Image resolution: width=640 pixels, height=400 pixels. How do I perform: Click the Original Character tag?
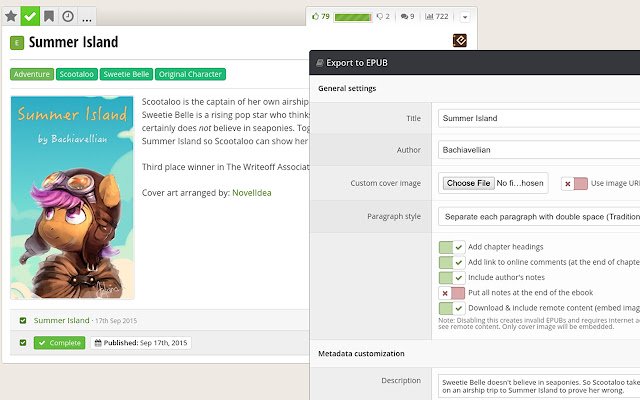pyautogui.click(x=190, y=74)
